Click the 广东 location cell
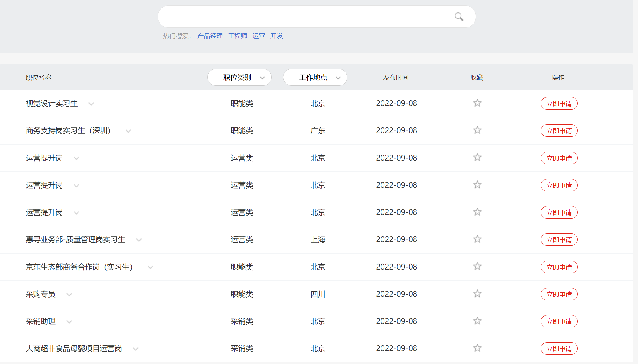638x364 pixels. pyautogui.click(x=318, y=131)
